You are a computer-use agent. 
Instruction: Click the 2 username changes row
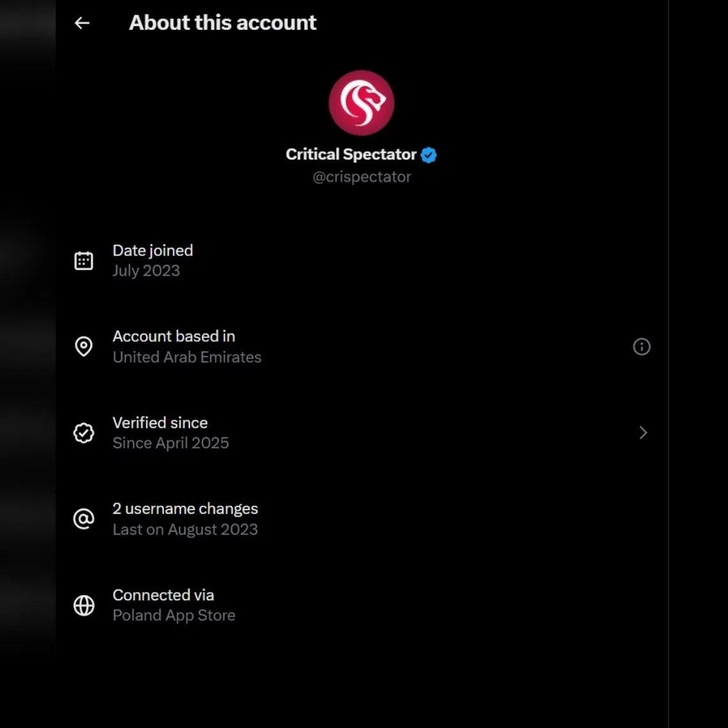tap(255, 519)
